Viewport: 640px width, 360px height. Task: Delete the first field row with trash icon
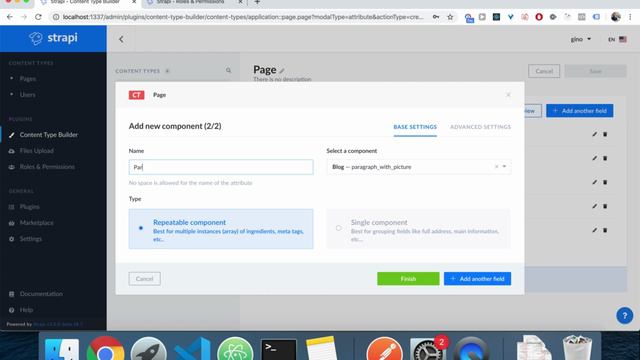(x=605, y=134)
